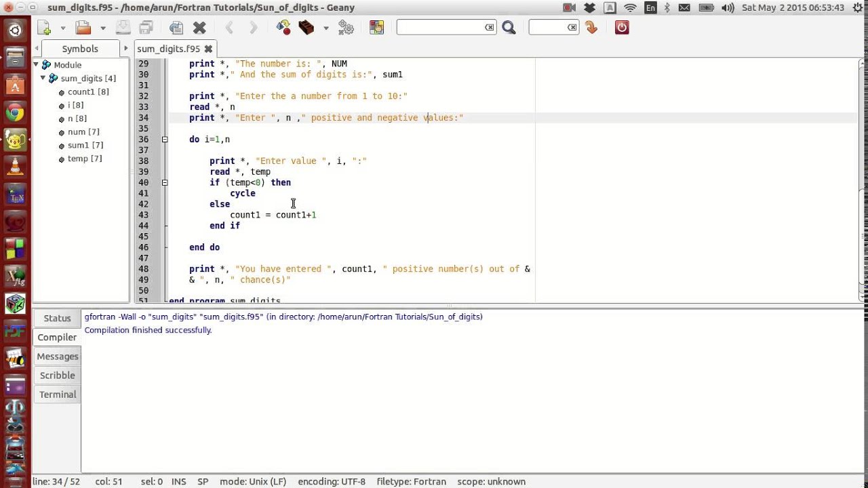Open TeX editor from launcher

coord(15,196)
